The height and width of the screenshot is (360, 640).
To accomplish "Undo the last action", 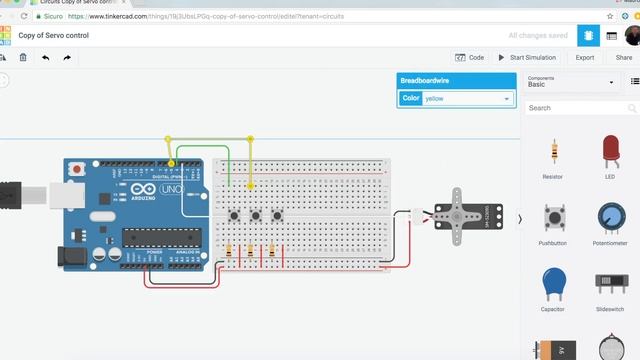I will [46, 58].
